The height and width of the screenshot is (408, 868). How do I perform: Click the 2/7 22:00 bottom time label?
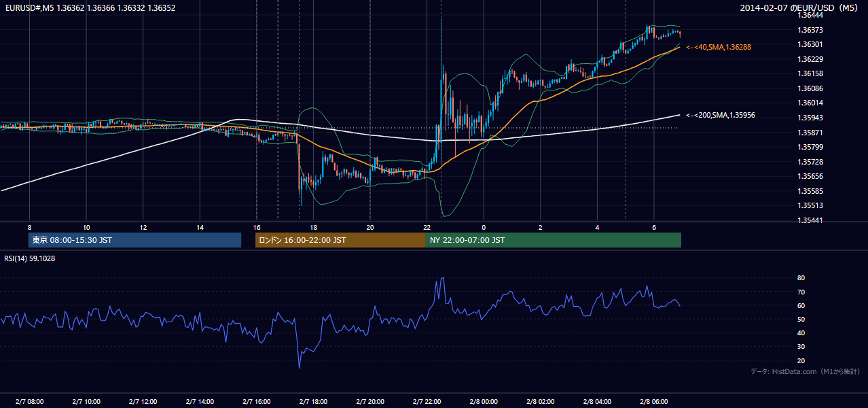pos(427,401)
